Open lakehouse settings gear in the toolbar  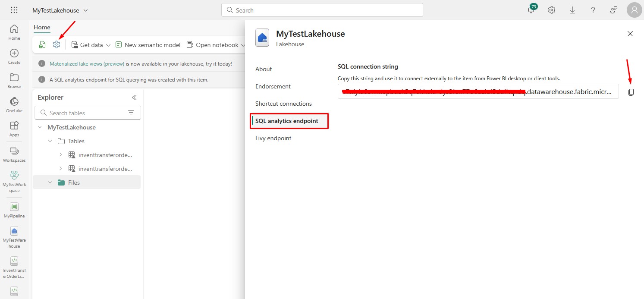(x=57, y=44)
